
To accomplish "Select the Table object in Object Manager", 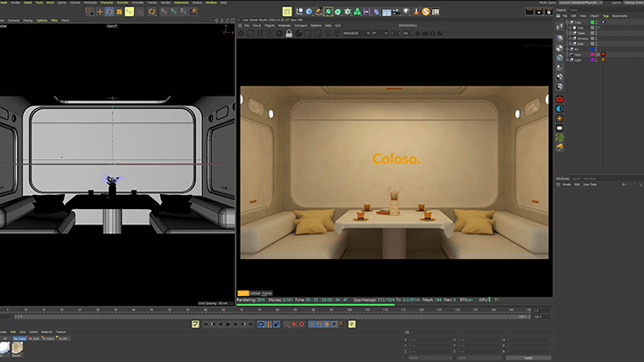I will (580, 33).
